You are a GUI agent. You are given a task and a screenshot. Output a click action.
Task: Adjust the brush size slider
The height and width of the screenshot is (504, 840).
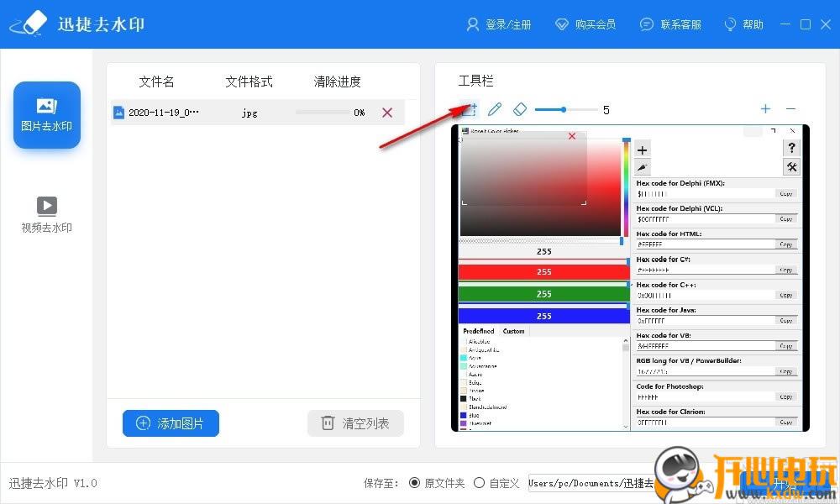pyautogui.click(x=565, y=109)
